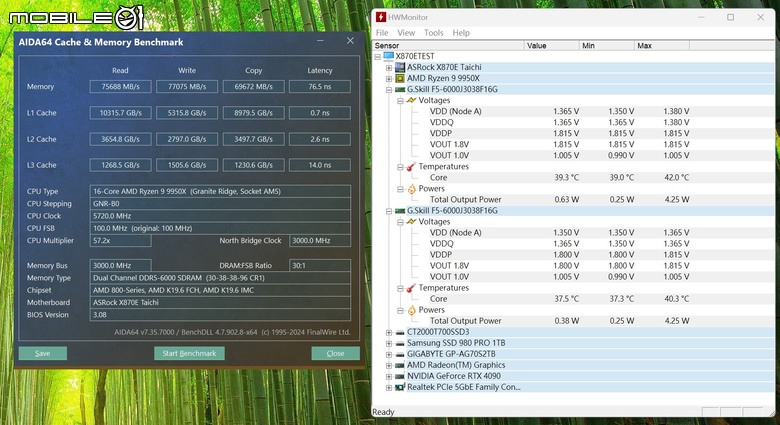The height and width of the screenshot is (425, 780).
Task: Click the Max column header
Action: [662, 45]
